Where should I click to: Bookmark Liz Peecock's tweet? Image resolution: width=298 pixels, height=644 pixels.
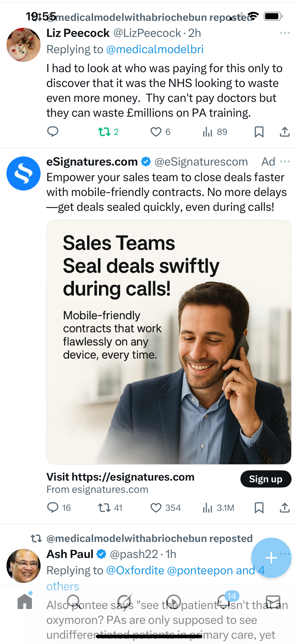(x=259, y=132)
